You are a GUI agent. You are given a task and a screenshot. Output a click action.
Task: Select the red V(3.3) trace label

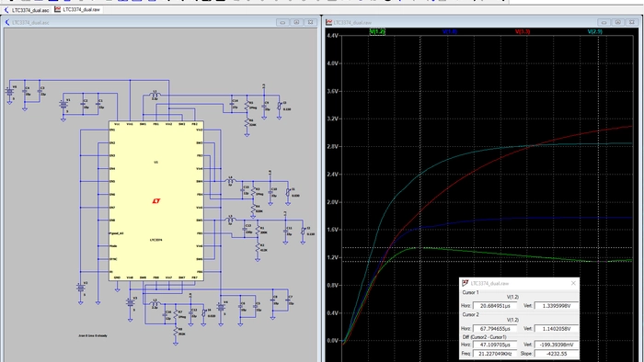tap(523, 31)
